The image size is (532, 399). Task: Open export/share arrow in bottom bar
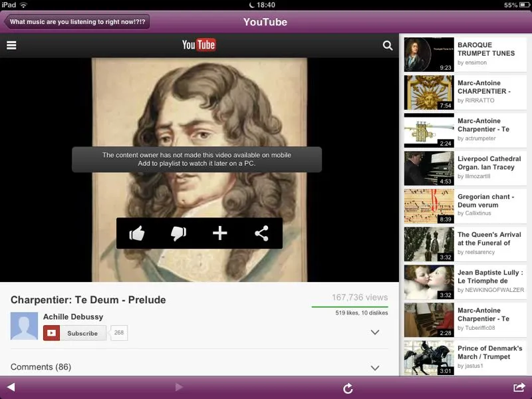[519, 388]
